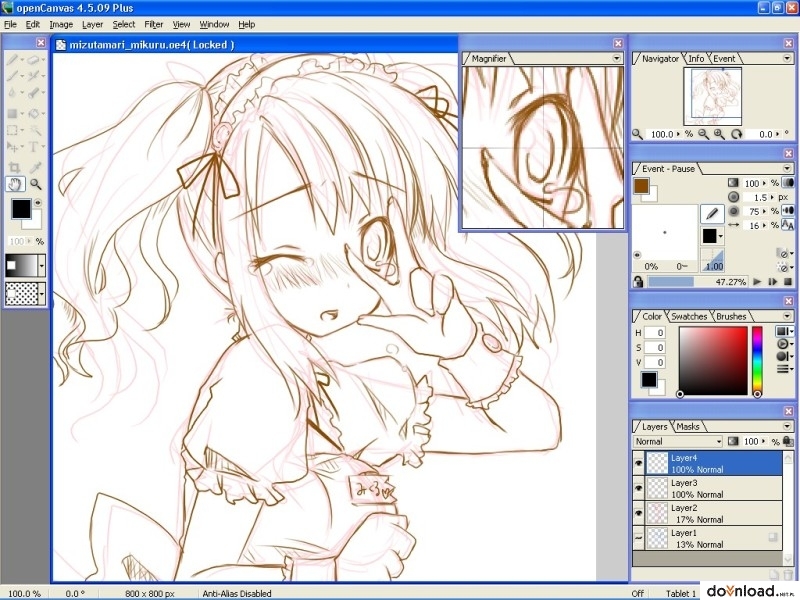Toggle layer transparency lock in Layers panel
Image resolution: width=800 pixels, height=600 pixels.
788,441
